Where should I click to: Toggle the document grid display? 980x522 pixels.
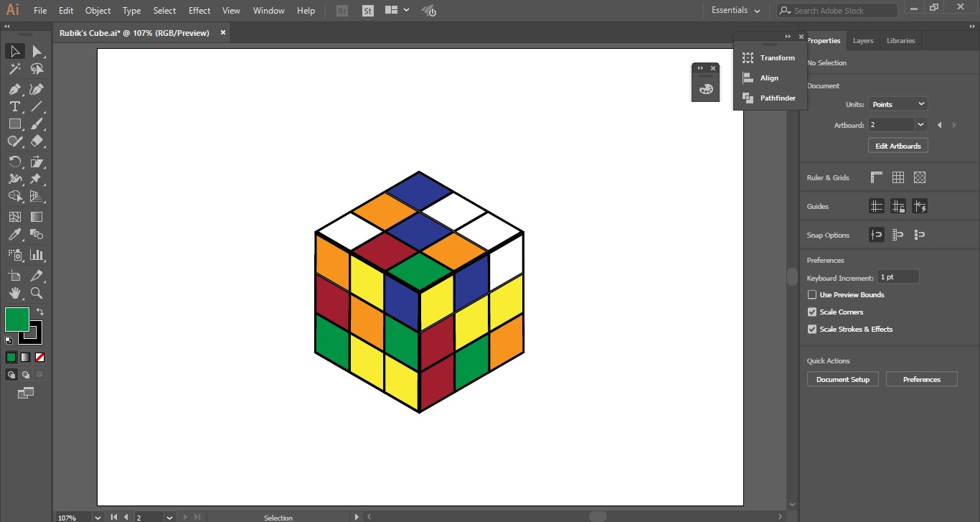tap(897, 177)
